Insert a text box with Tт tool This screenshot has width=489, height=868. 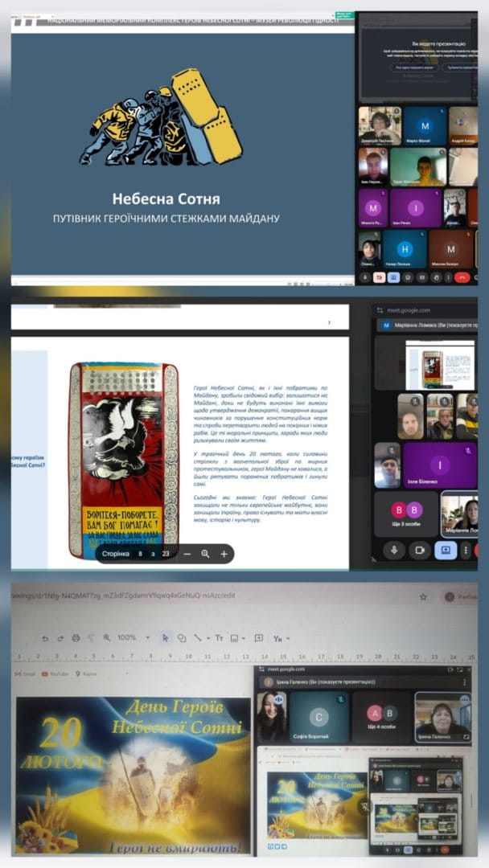[219, 638]
